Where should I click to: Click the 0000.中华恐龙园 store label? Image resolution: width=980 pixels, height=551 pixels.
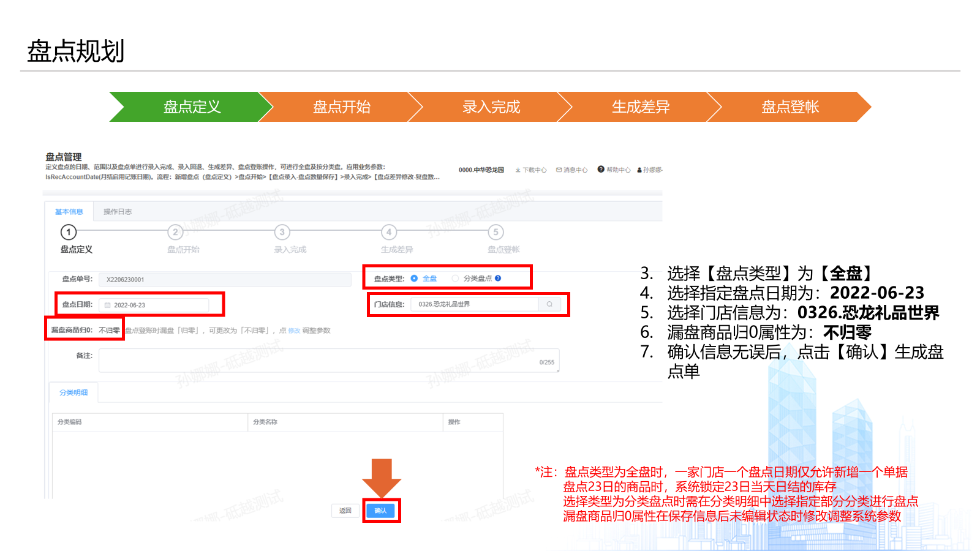pos(481,170)
